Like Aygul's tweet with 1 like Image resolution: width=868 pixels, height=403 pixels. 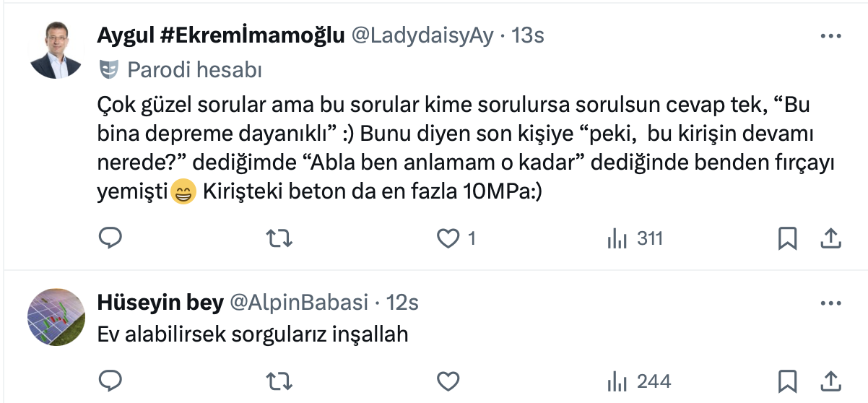[449, 238]
